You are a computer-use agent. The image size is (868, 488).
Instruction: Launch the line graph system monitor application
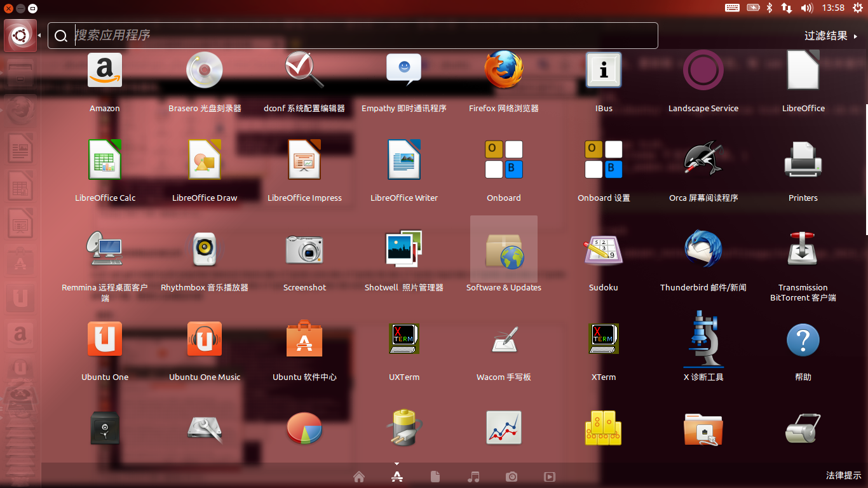[504, 428]
